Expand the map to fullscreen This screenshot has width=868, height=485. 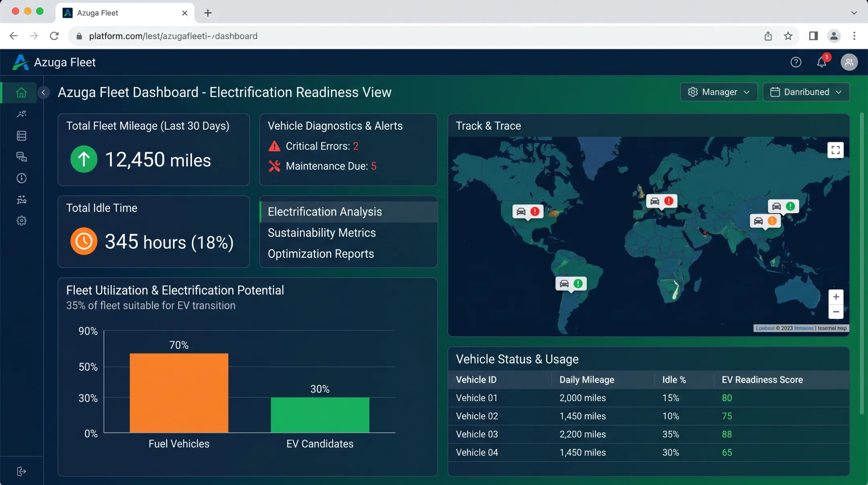[835, 150]
